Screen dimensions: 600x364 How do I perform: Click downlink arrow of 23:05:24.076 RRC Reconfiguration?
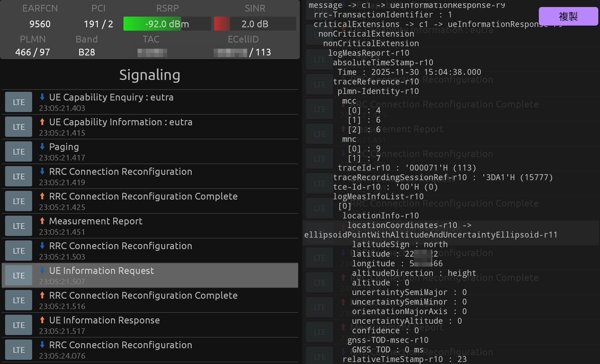click(42, 345)
